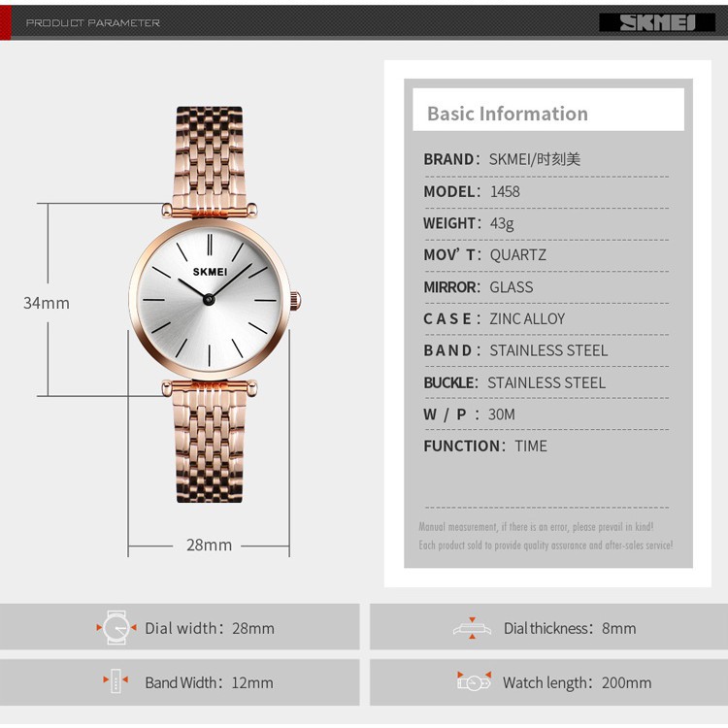Image resolution: width=728 pixels, height=728 pixels.
Task: Click the lower rose gold watch band
Action: 209,445
